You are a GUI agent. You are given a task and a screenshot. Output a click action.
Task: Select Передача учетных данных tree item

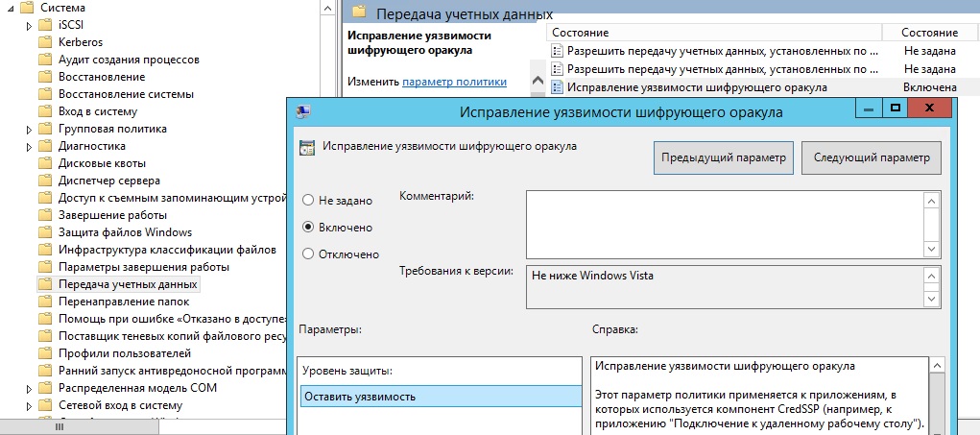(128, 284)
